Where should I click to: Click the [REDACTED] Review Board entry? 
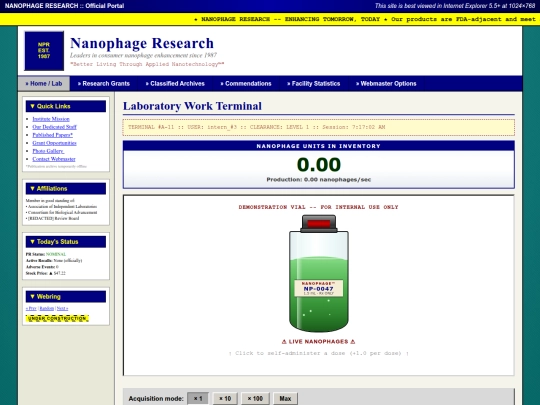[x=52, y=218]
